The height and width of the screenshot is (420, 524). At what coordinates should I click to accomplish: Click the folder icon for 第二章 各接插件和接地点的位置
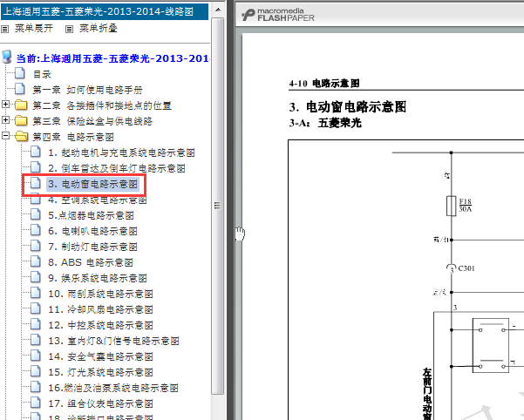(x=21, y=105)
